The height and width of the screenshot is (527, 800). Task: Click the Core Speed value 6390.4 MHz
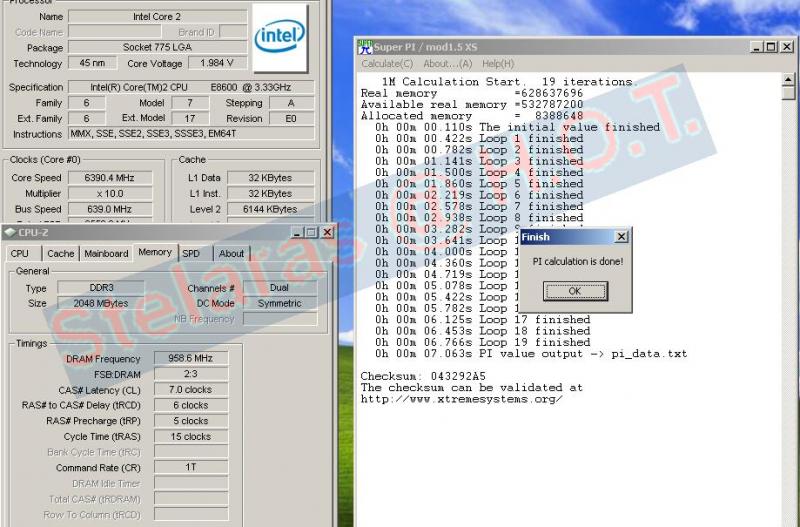click(x=110, y=178)
